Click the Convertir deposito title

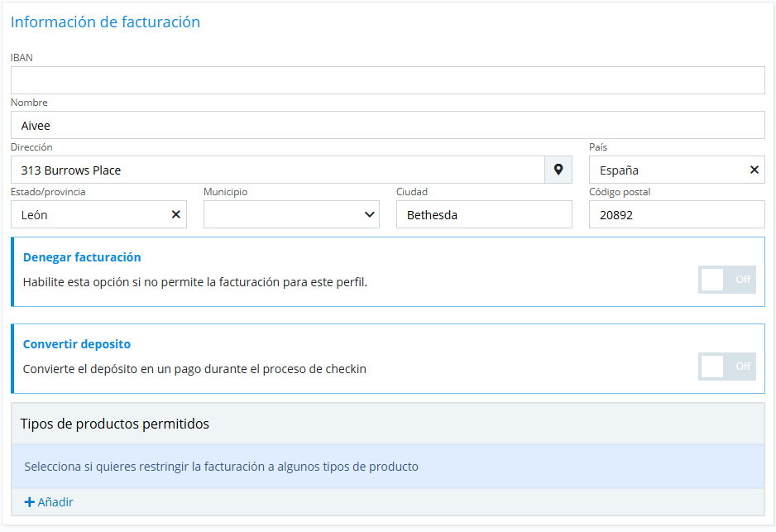pyautogui.click(x=77, y=344)
